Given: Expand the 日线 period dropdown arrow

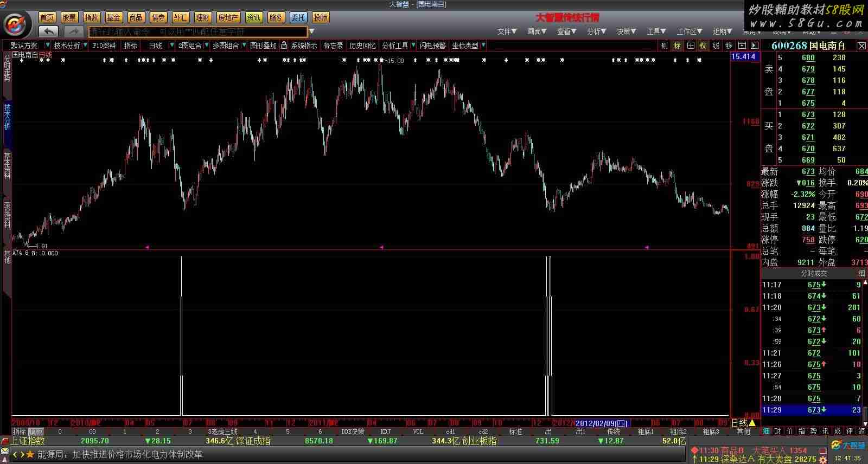Looking at the screenshot, I should click(172, 46).
